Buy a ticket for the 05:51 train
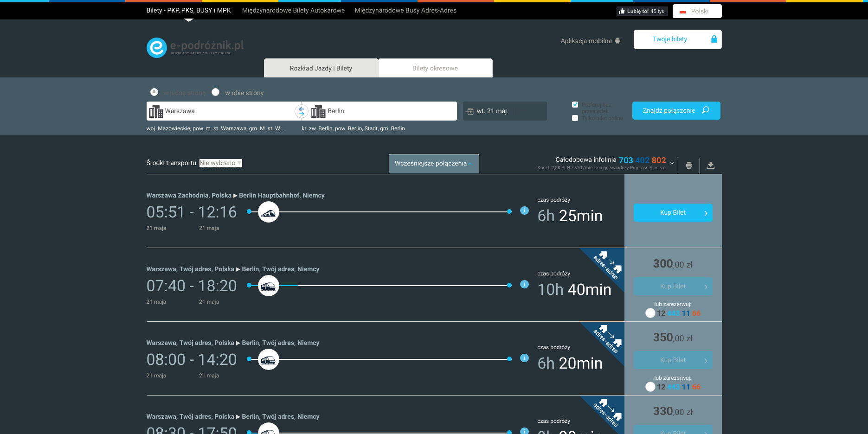 pyautogui.click(x=673, y=213)
